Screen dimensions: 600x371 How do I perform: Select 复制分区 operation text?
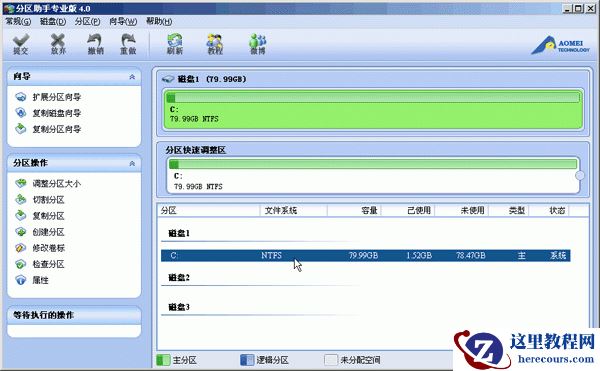click(48, 215)
